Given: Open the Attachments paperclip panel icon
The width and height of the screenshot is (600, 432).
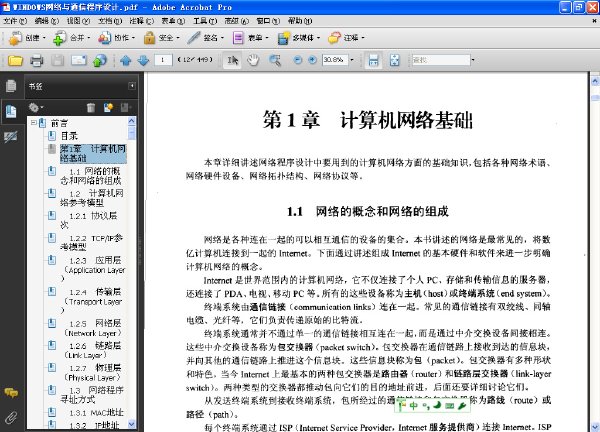Looking at the screenshot, I should tap(11, 418).
